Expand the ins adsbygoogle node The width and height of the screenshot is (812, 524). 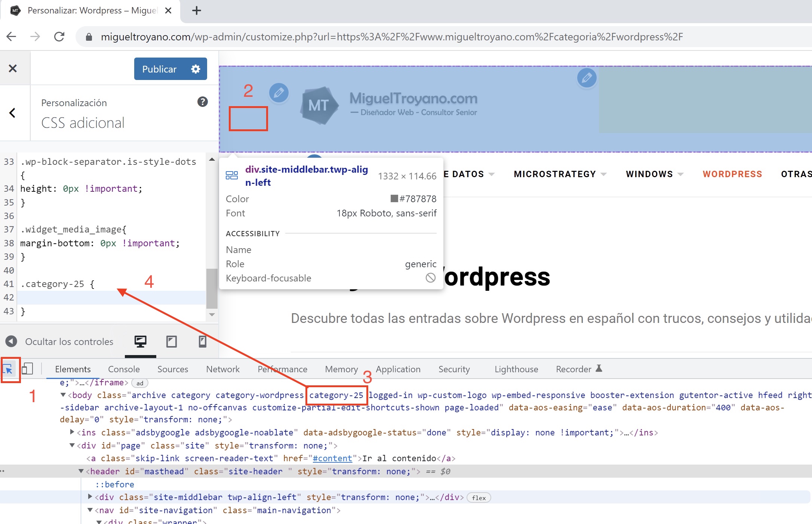[x=72, y=432]
